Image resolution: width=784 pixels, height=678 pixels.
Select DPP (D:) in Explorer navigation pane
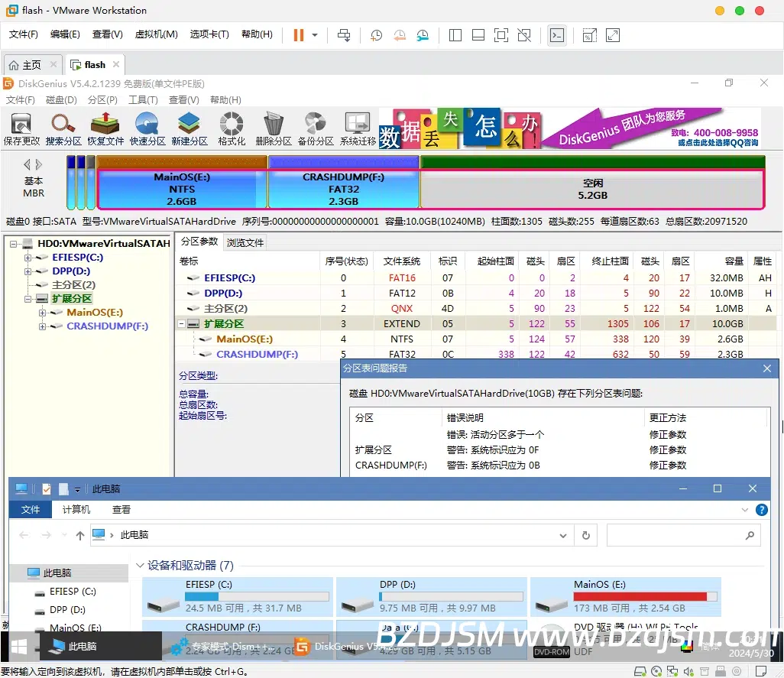pos(67,610)
